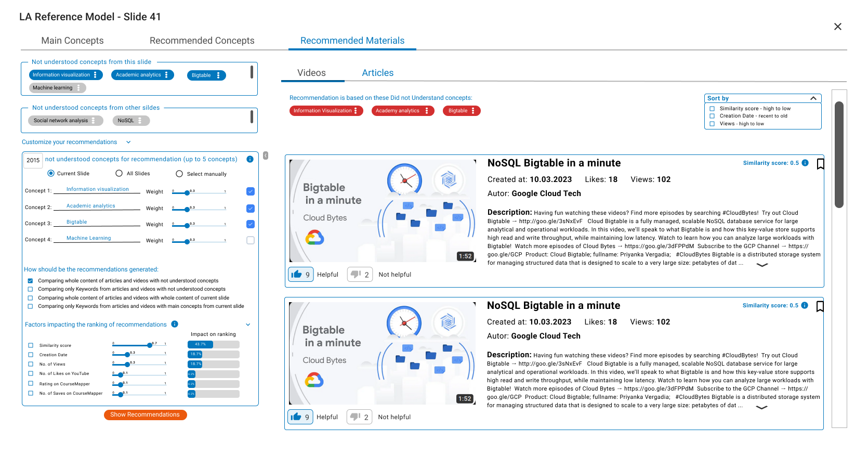Click scrollbar of not understood concepts box
Image resolution: width=868 pixels, height=454 pixels.
(252, 72)
